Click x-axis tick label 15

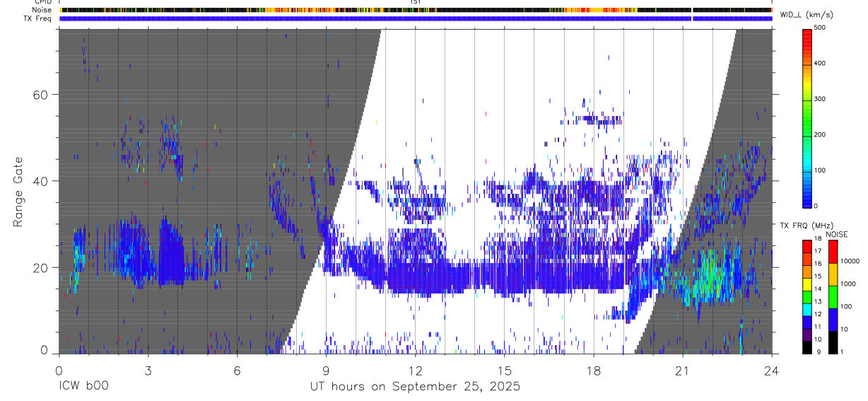tap(505, 370)
